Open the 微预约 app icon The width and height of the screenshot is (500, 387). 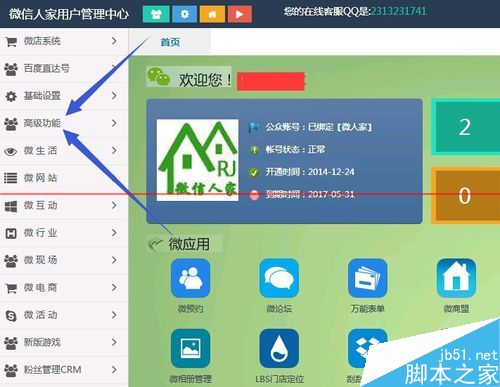pos(190,278)
